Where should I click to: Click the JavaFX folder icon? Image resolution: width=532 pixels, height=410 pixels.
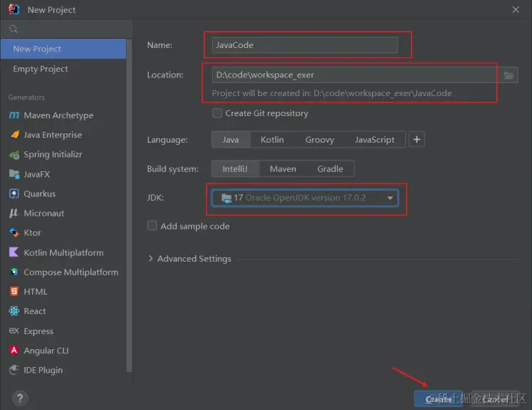click(x=14, y=174)
